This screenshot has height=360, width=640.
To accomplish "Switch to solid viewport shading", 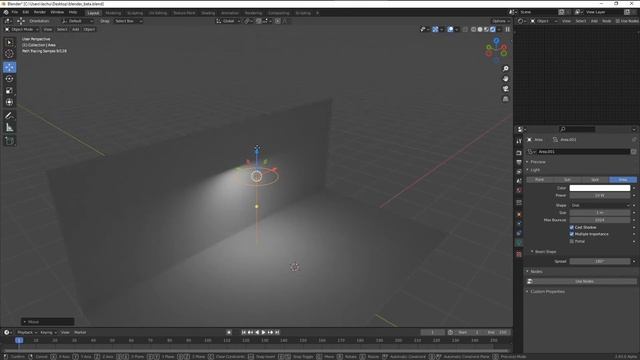I will pyautogui.click(x=480, y=29).
